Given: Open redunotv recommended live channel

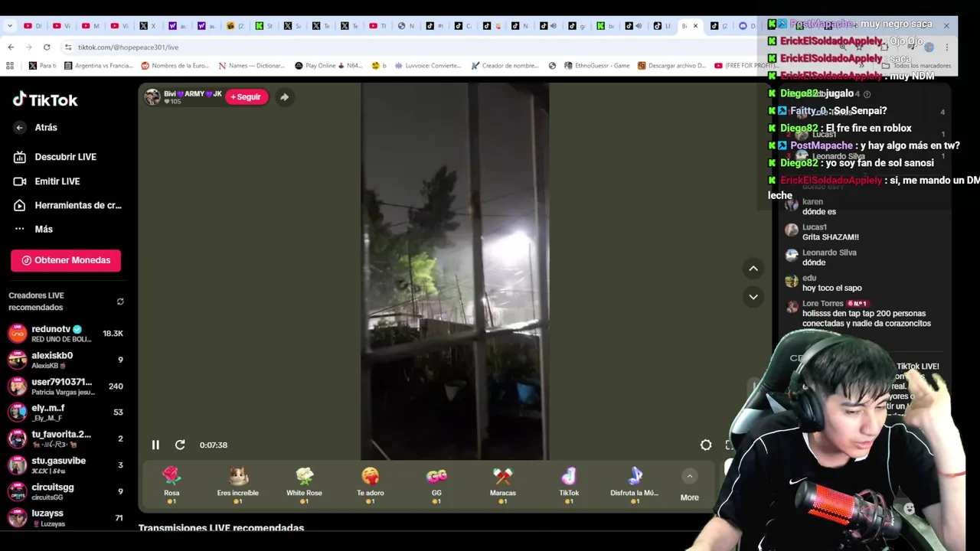Looking at the screenshot, I should (66, 334).
